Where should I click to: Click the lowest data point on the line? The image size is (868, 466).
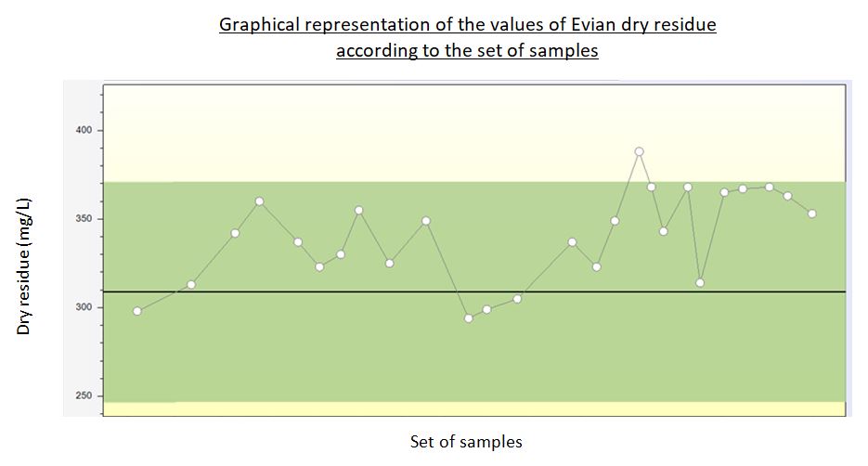coord(469,318)
